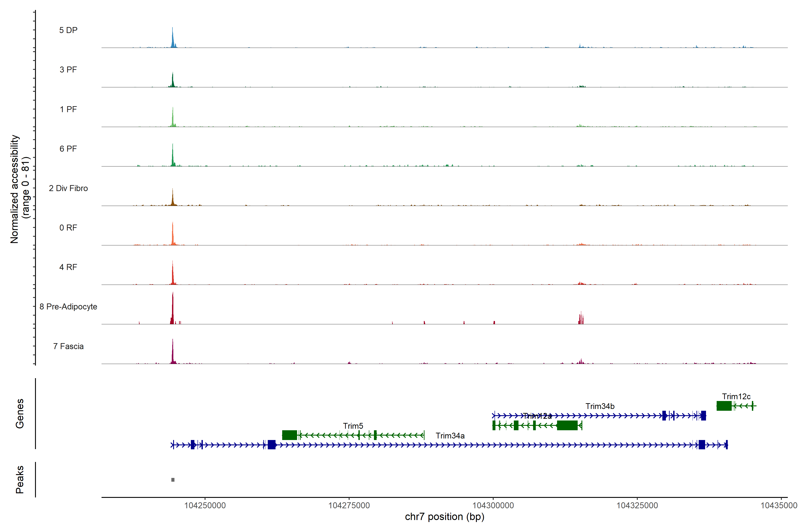Click the Trim34a gene label

coord(450,436)
